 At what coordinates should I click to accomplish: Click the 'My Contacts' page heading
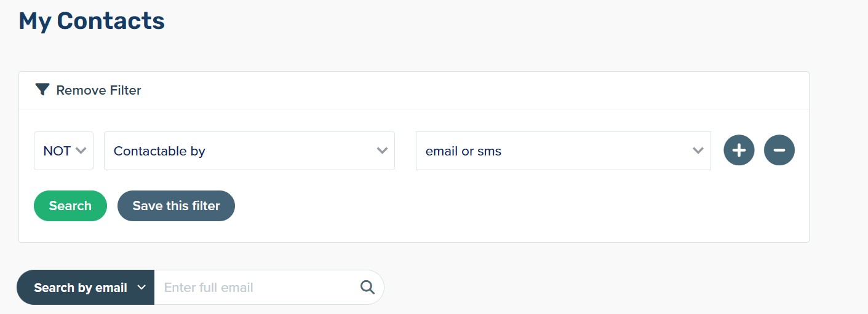click(92, 22)
